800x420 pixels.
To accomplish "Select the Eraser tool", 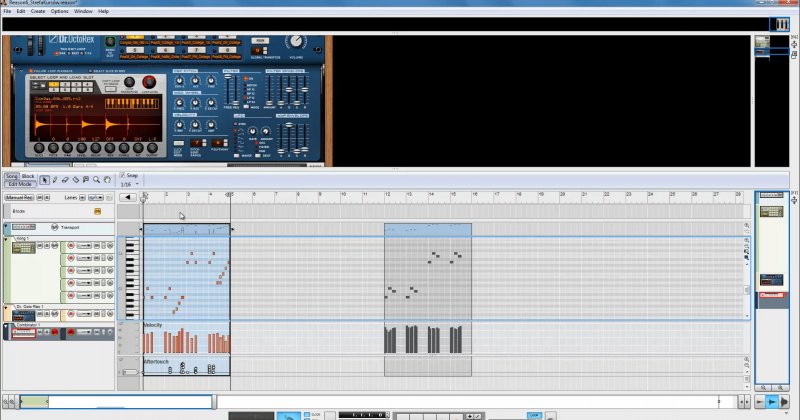I will coord(65,180).
